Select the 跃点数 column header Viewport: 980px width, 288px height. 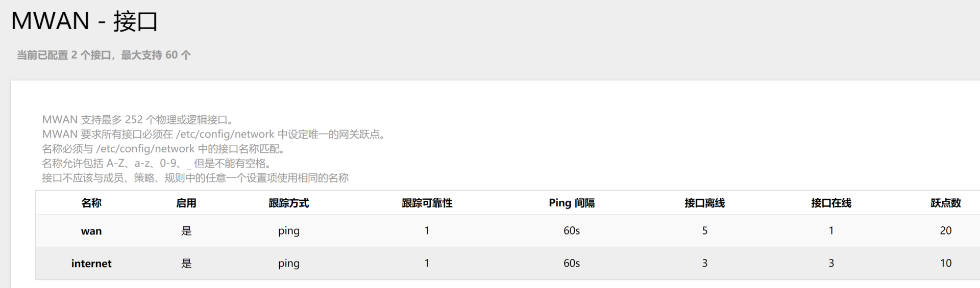coord(945,203)
